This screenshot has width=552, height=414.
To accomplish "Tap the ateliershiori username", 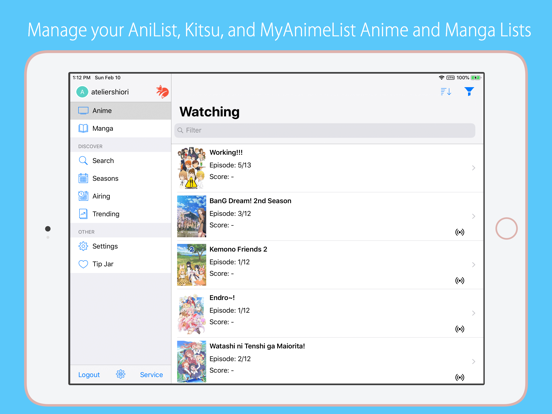I will (110, 92).
